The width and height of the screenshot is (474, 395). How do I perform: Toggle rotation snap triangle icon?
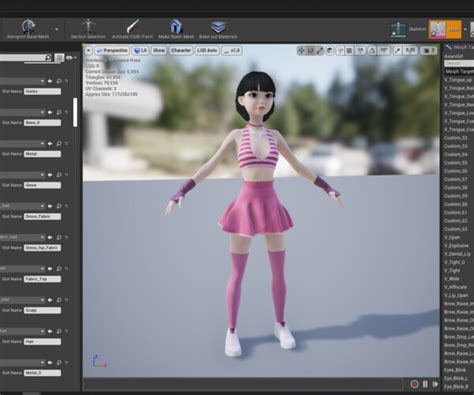coord(372,51)
